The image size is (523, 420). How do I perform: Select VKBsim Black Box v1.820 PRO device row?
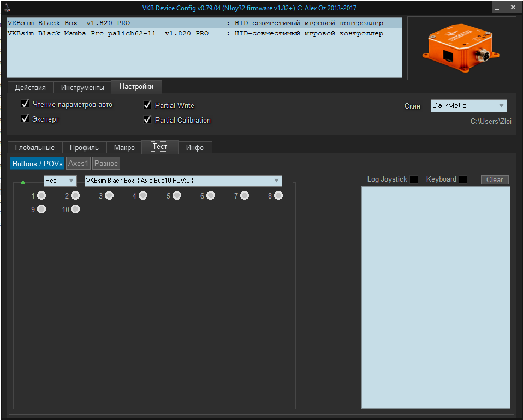(x=204, y=23)
